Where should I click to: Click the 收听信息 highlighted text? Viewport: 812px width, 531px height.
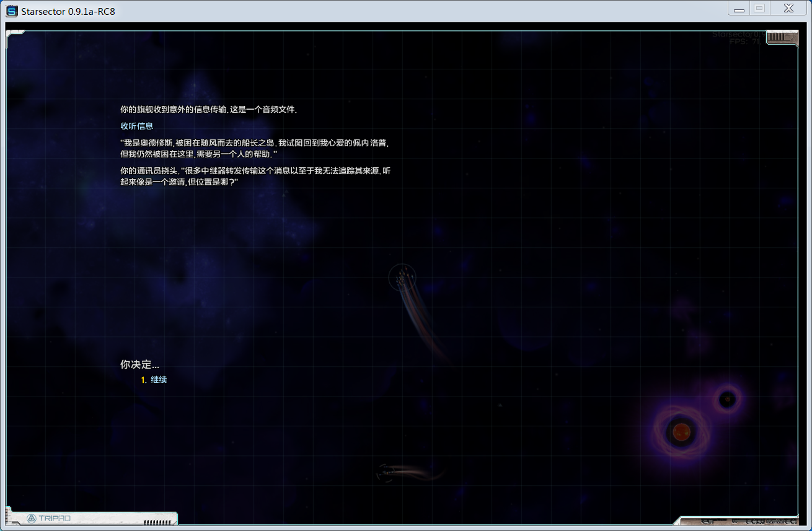136,126
